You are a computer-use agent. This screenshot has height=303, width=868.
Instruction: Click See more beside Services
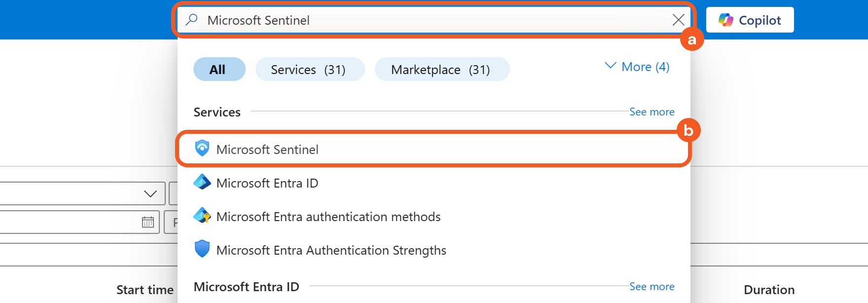[x=651, y=112]
